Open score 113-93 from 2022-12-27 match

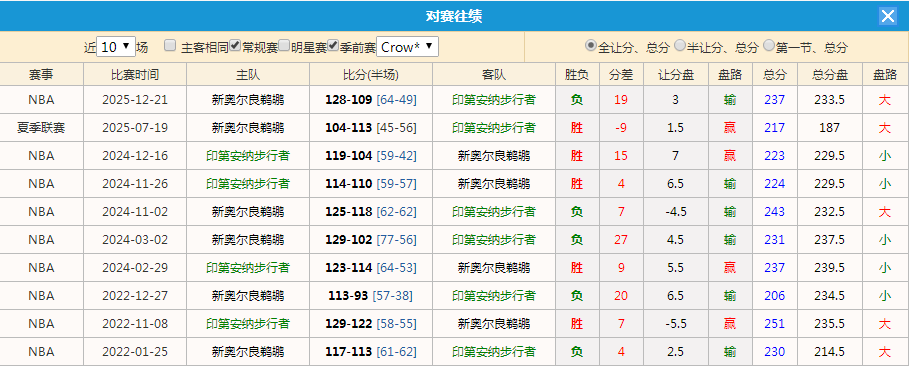coord(348,296)
